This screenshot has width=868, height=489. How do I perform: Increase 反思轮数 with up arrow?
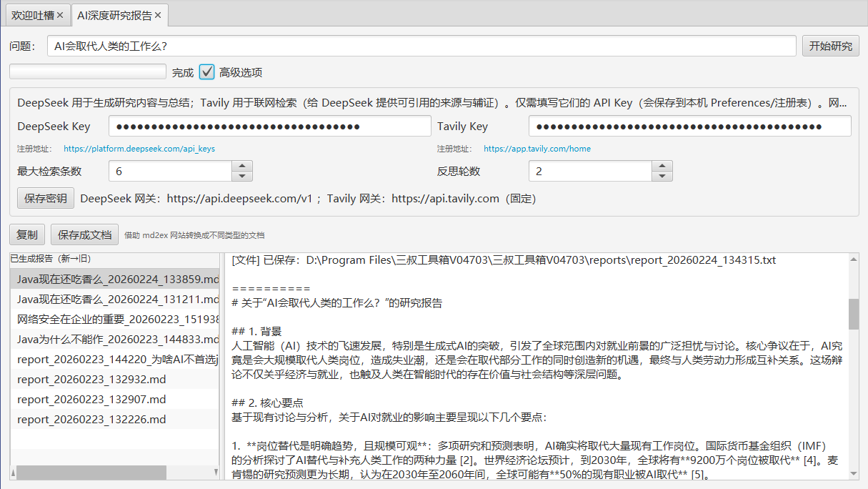pos(662,167)
